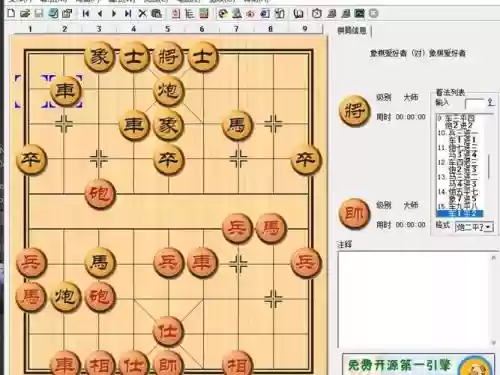500x375 pixels.
Task: Click the chess-figure toolbar icon
Action: point(237,13)
